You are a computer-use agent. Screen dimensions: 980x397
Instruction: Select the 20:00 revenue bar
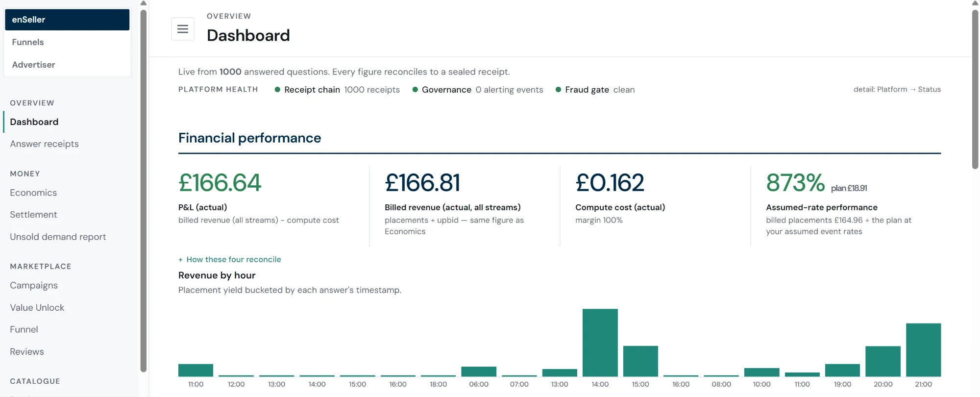coord(883,361)
